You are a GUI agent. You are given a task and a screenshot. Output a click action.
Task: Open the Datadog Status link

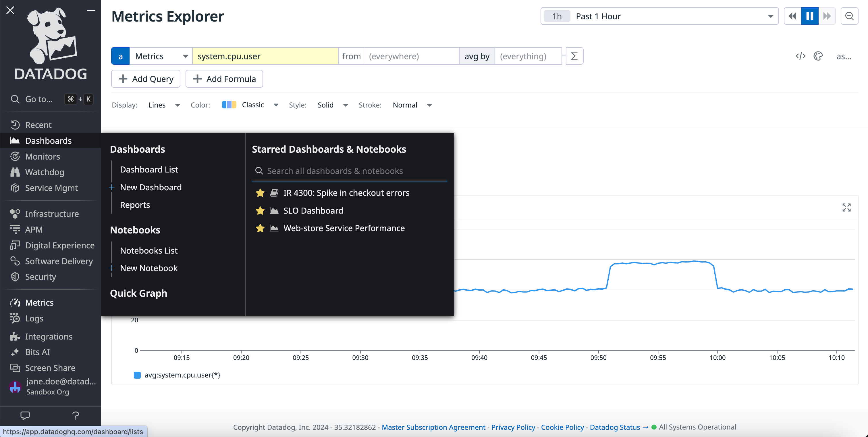(x=614, y=427)
